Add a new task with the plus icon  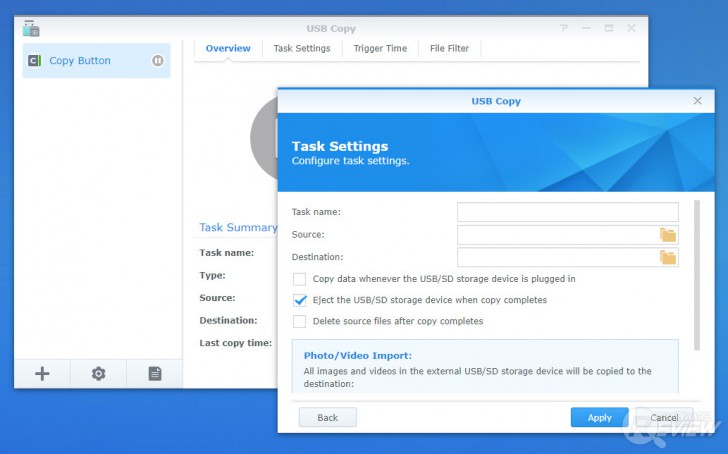(x=42, y=373)
